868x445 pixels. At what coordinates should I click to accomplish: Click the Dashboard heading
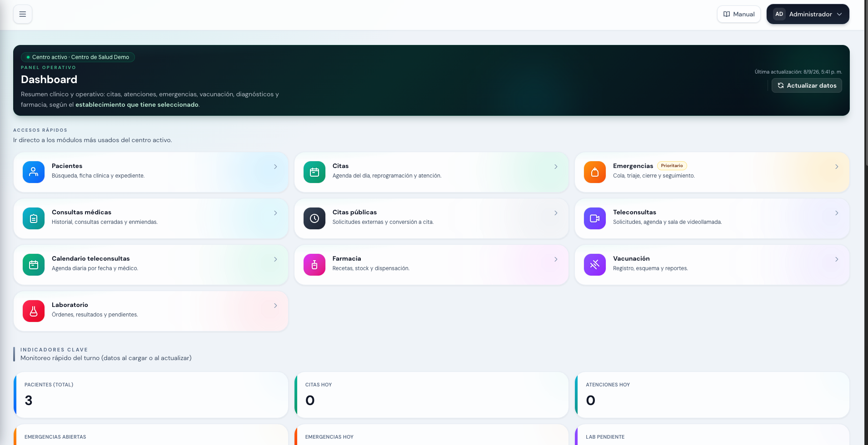[x=49, y=79]
